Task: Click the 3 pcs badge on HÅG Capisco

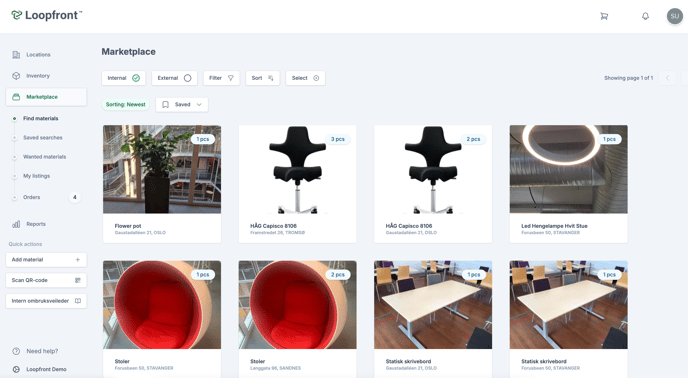Action: (337, 139)
